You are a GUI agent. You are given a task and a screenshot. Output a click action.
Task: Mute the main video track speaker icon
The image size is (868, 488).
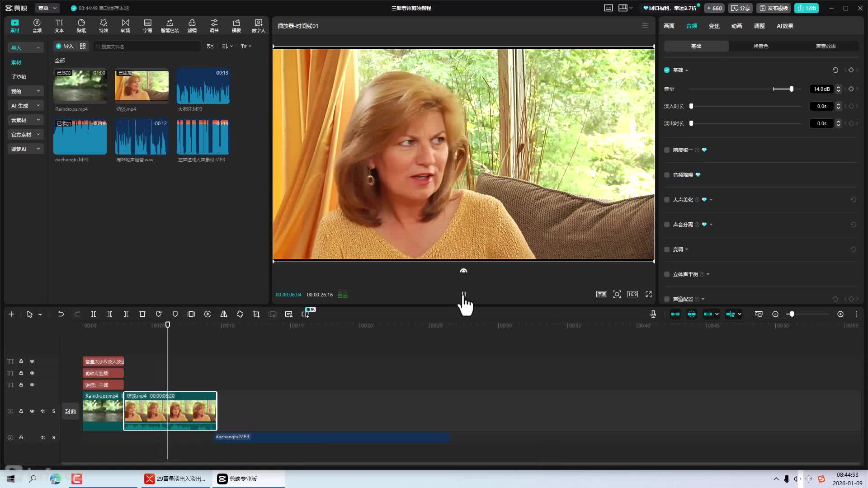pyautogui.click(x=43, y=411)
